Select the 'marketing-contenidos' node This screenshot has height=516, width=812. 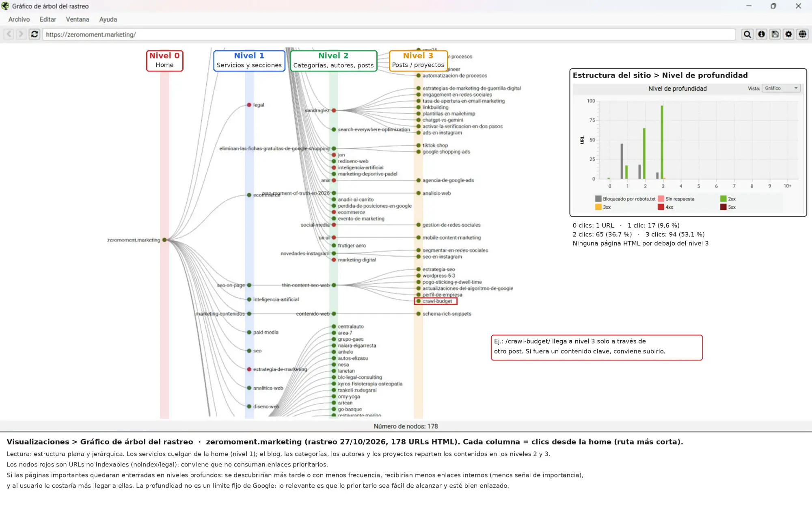click(249, 314)
